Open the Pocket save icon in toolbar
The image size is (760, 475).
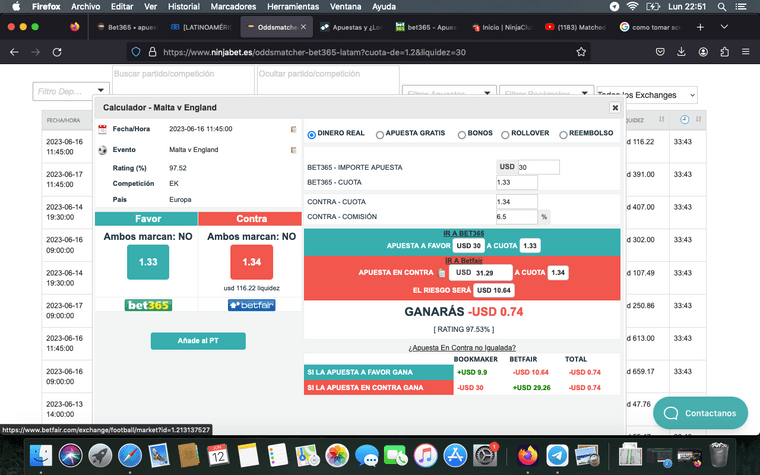point(660,52)
